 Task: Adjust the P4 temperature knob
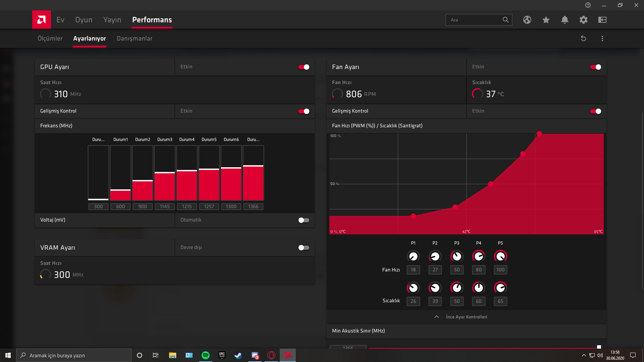(x=479, y=288)
